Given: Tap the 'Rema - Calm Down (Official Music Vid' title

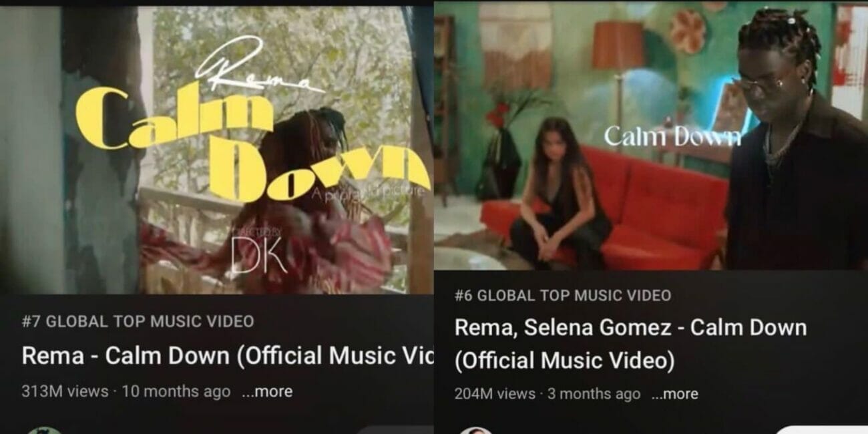Looking at the screenshot, I should click(x=227, y=356).
